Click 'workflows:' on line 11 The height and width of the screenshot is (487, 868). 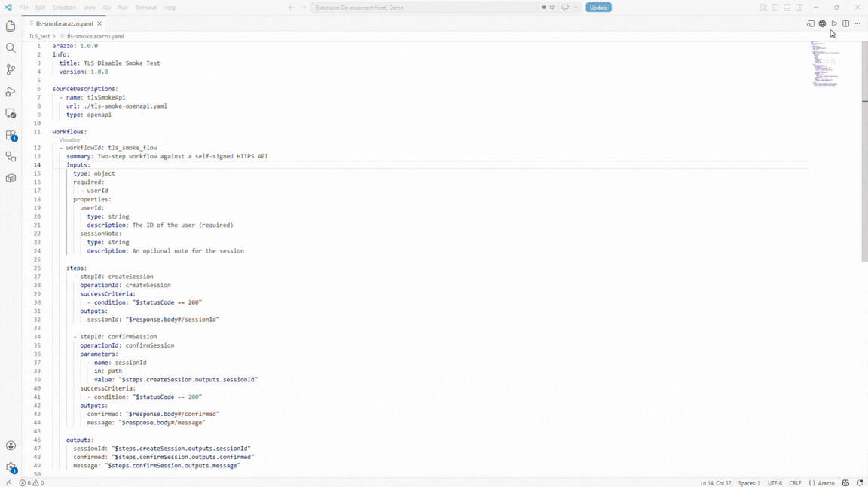[x=70, y=132]
